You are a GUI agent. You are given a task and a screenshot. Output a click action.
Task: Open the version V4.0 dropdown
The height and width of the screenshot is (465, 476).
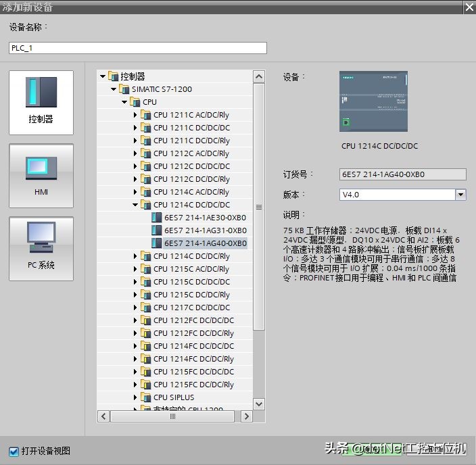pos(460,195)
